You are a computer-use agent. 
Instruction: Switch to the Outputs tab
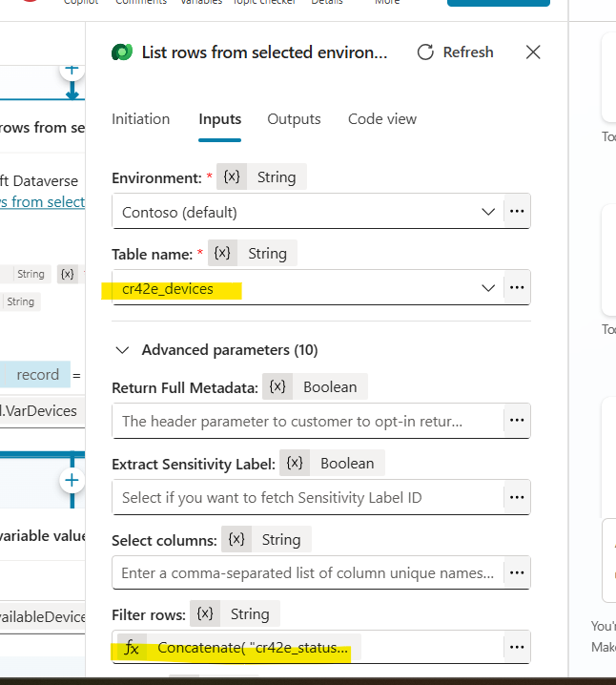coord(294,119)
